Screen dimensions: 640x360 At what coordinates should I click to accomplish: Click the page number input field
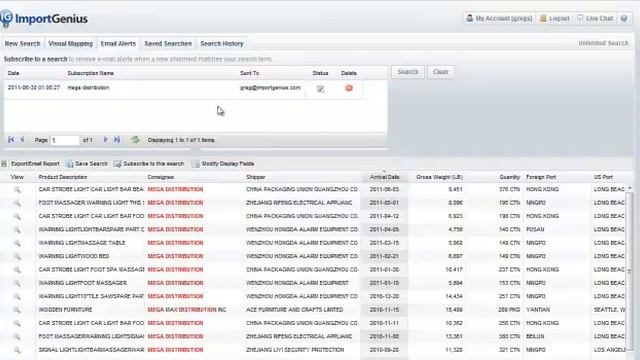click(64, 140)
